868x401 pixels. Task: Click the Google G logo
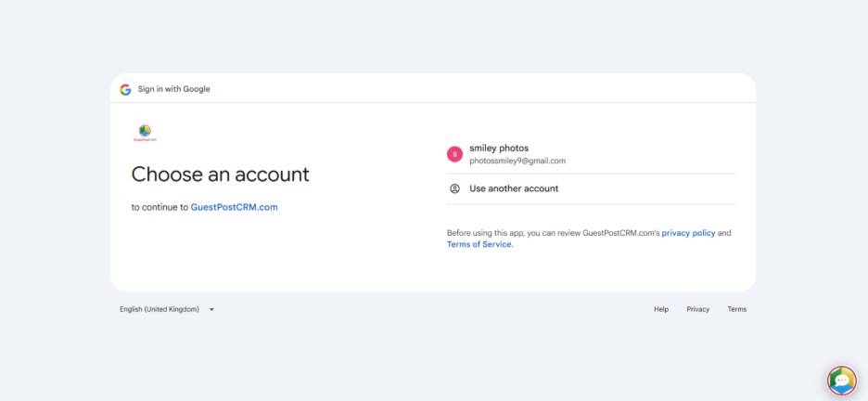tap(125, 89)
